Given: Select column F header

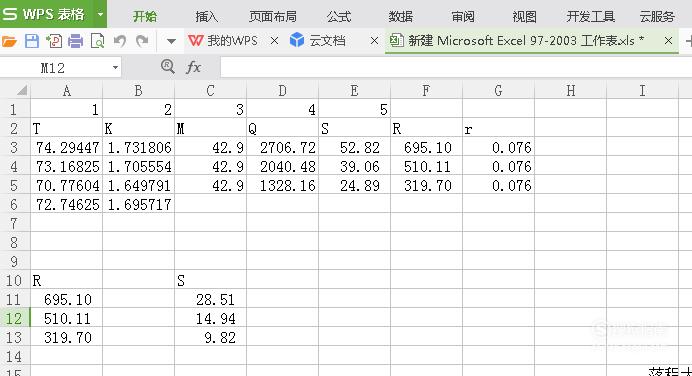Looking at the screenshot, I should click(x=426, y=90).
